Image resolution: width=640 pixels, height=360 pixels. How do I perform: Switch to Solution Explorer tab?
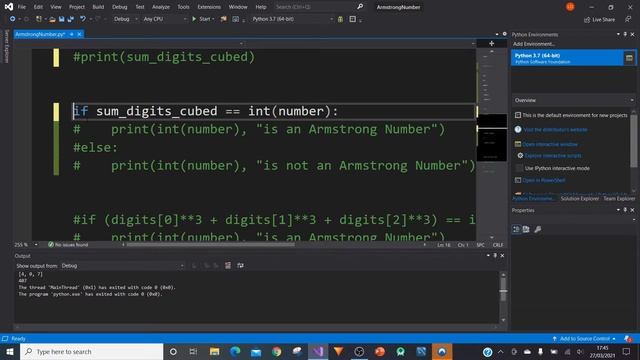580,199
